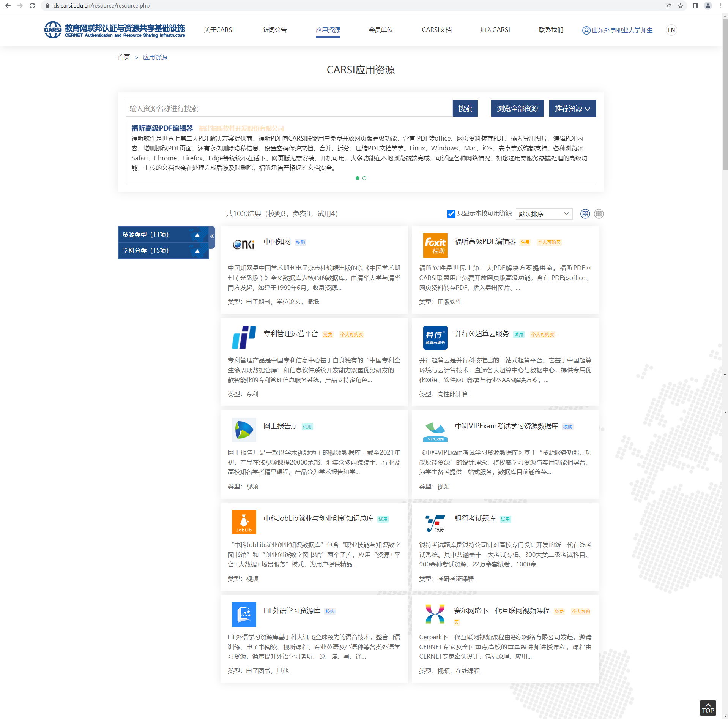The image size is (728, 719).
Task: Open CARSI文档 nav item
Action: [437, 30]
